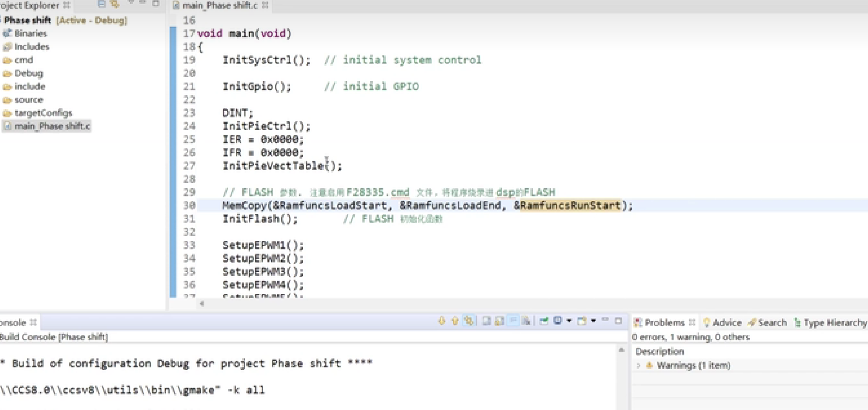Click the RamfuncsRunStart highlighted identifier

[x=570, y=206]
